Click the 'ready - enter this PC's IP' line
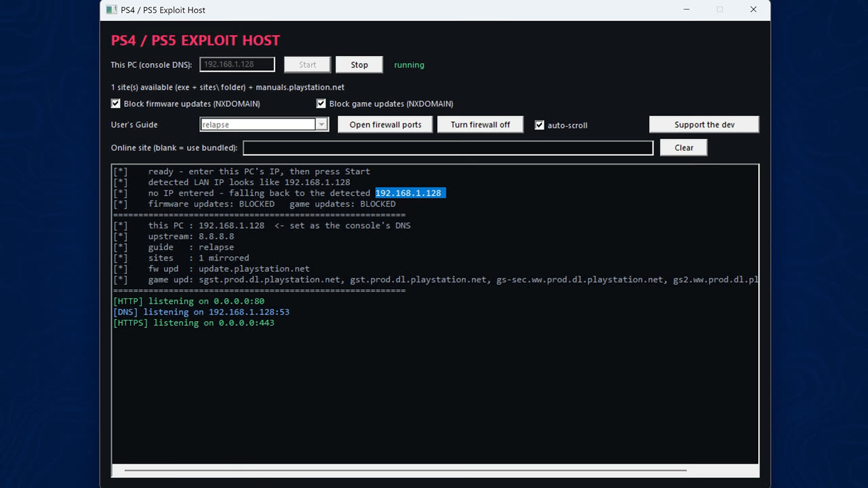 241,171
